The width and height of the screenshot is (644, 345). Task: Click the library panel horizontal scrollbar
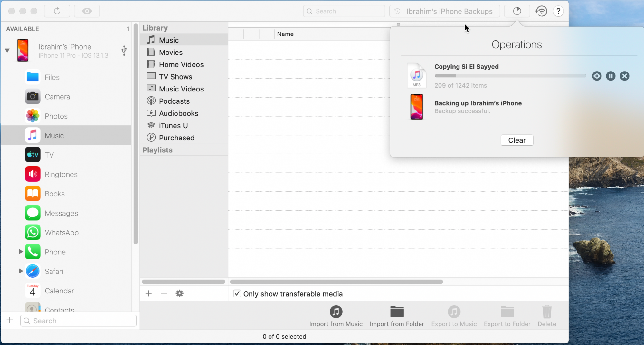pos(184,282)
